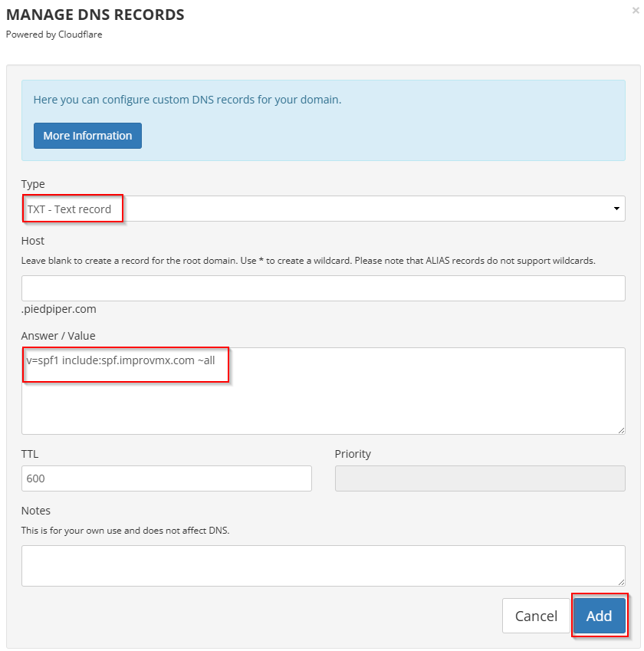Click the TTL label

[x=30, y=454]
